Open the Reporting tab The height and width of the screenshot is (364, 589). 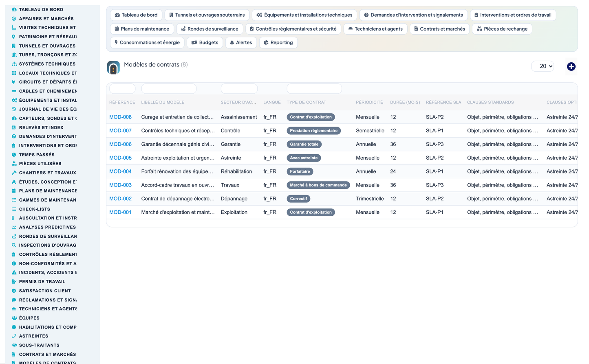(278, 42)
